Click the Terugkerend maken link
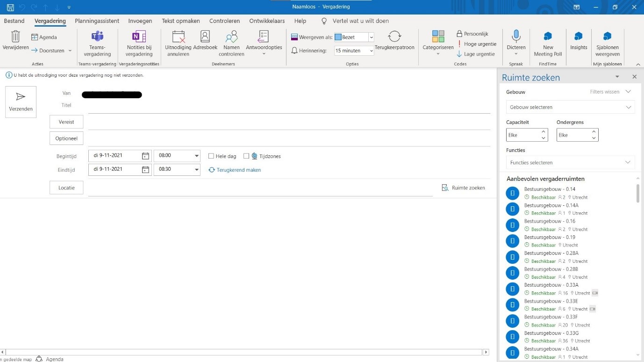 pos(238,170)
